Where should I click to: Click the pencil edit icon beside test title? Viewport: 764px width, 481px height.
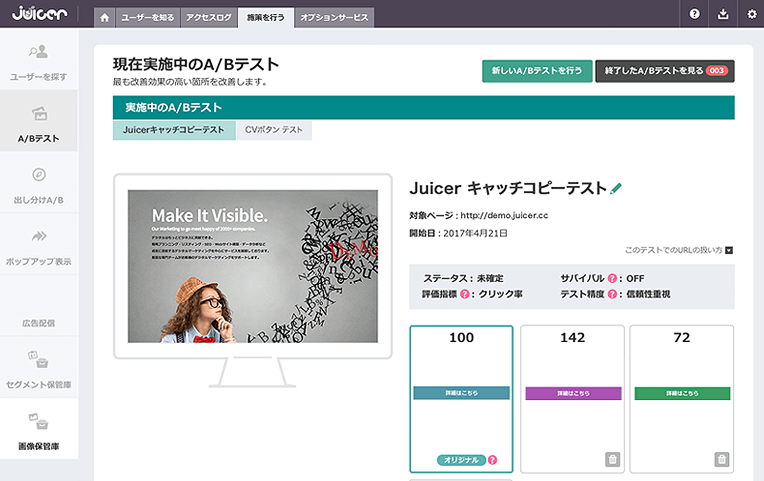click(x=617, y=187)
